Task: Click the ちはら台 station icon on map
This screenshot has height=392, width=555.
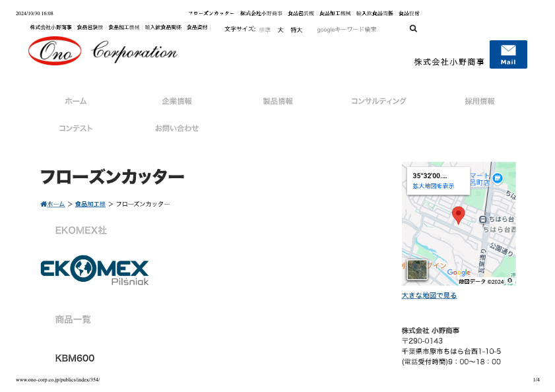Action: [482, 220]
